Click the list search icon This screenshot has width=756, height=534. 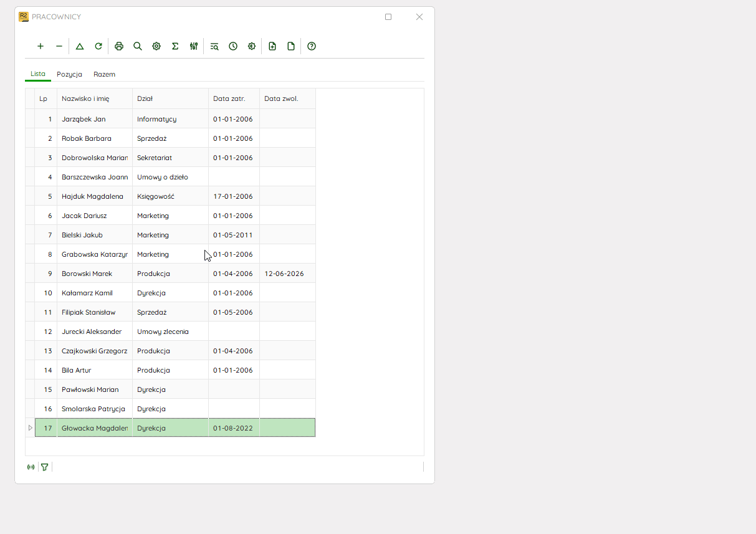pos(214,46)
